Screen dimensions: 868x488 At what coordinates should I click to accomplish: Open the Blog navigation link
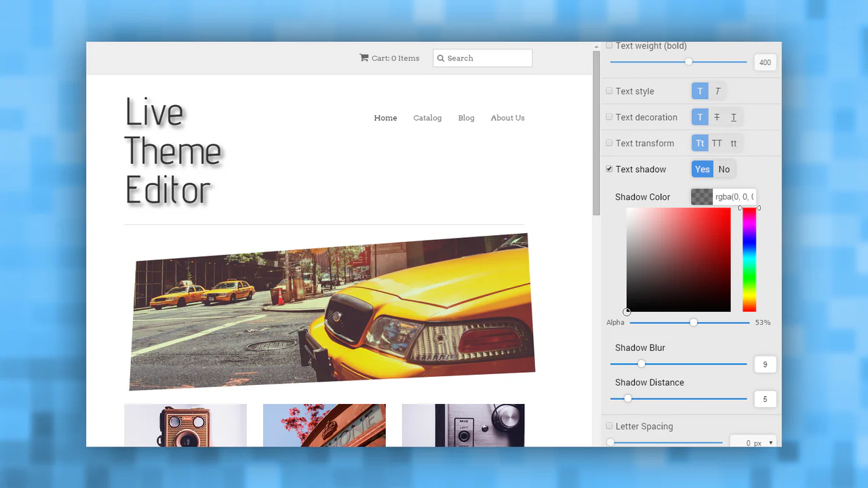[x=466, y=118]
